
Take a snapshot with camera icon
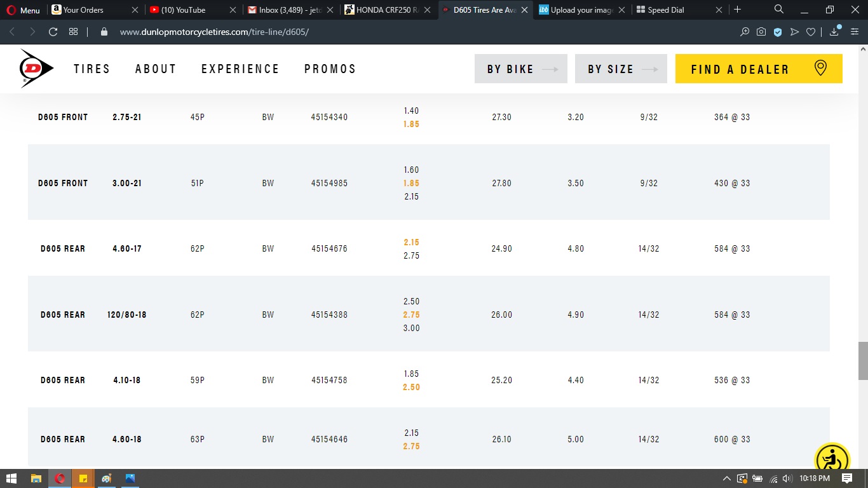click(x=761, y=32)
